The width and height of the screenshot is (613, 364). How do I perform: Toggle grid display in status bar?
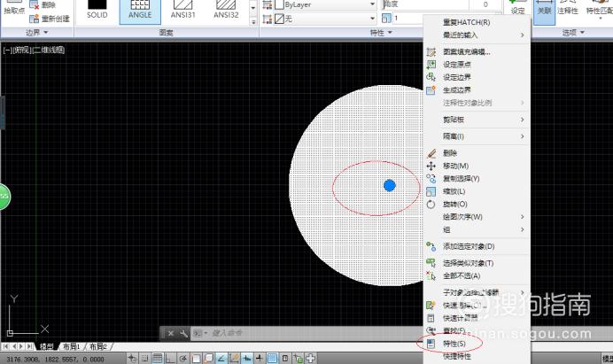(x=158, y=358)
